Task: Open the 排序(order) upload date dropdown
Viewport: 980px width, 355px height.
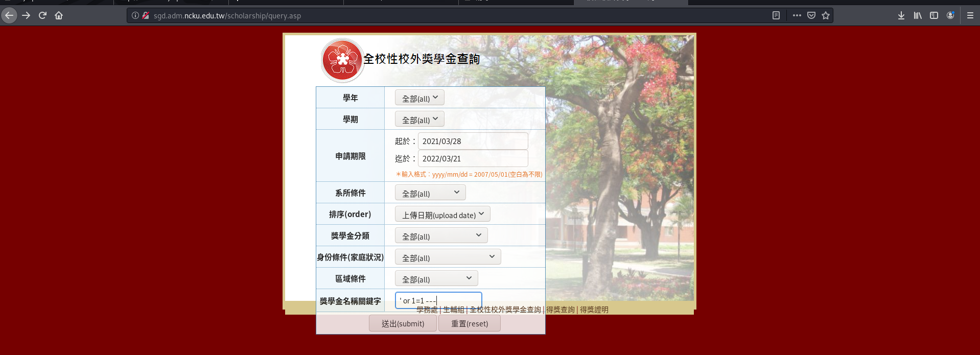Action: pyautogui.click(x=442, y=214)
